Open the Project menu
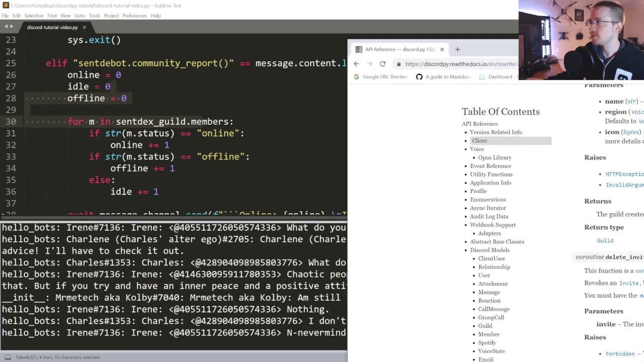Viewport: 644px width, 362px height. pos(111,16)
